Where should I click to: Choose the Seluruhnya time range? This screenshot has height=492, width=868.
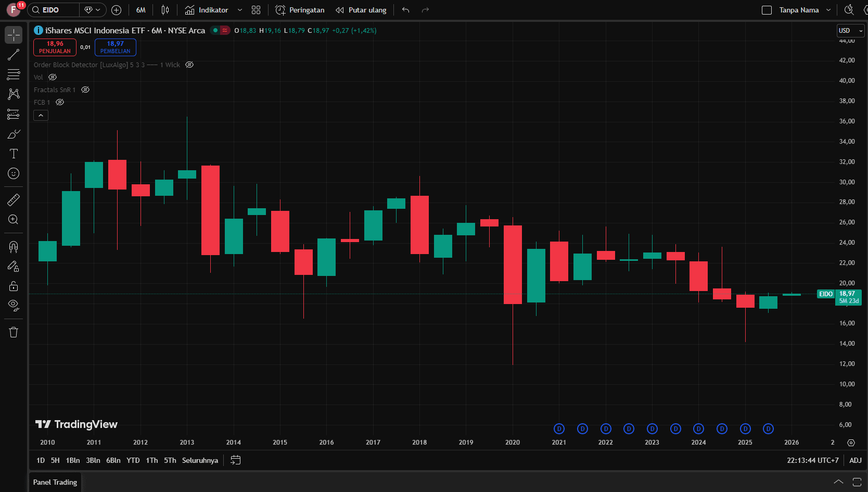[x=200, y=460]
